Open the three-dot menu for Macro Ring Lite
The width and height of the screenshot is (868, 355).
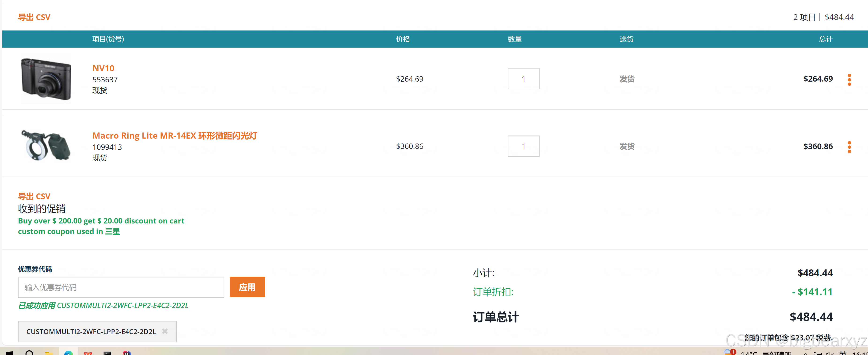coord(849,147)
